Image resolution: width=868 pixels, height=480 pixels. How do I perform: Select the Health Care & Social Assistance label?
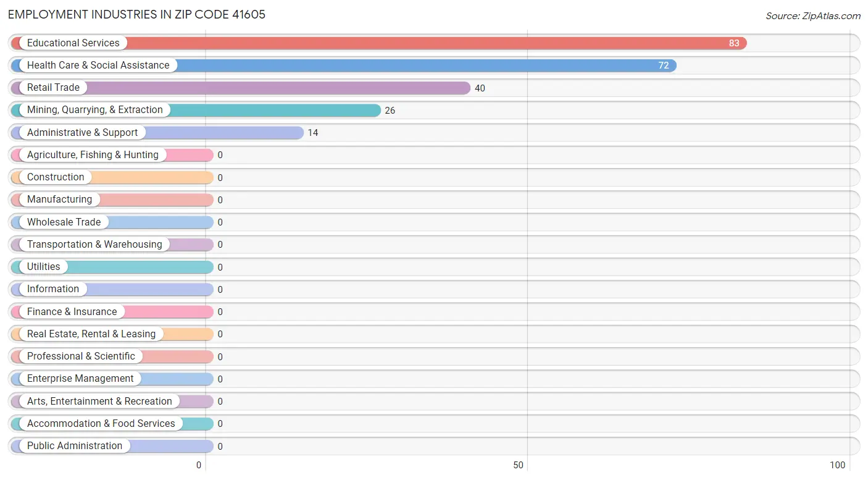(x=98, y=65)
